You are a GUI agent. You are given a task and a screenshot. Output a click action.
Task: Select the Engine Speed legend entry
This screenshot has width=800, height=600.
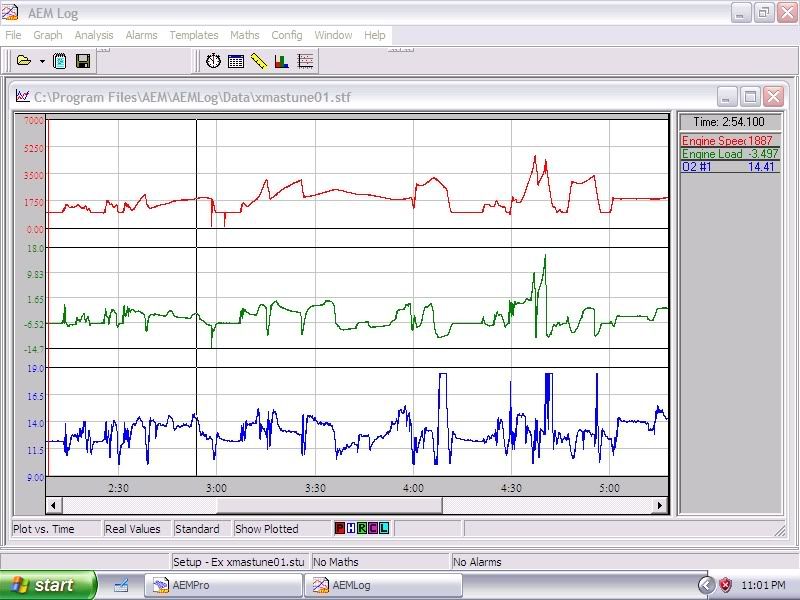(x=730, y=140)
